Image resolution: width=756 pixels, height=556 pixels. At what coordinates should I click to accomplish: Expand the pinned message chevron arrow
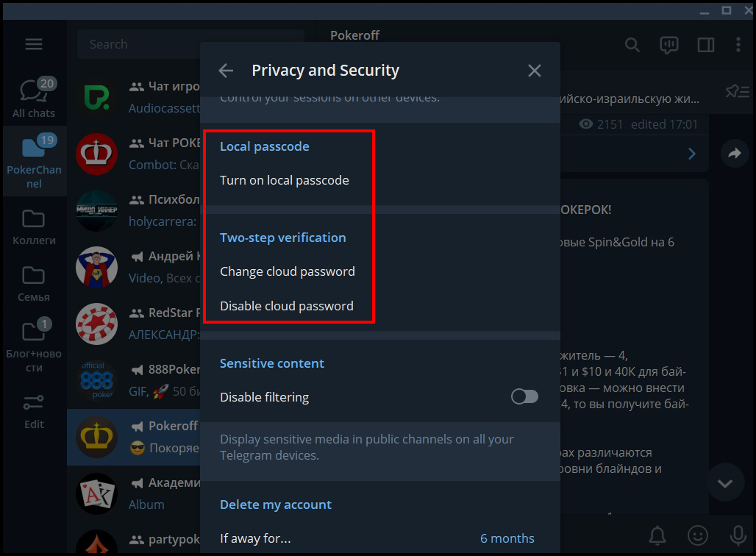click(x=692, y=154)
